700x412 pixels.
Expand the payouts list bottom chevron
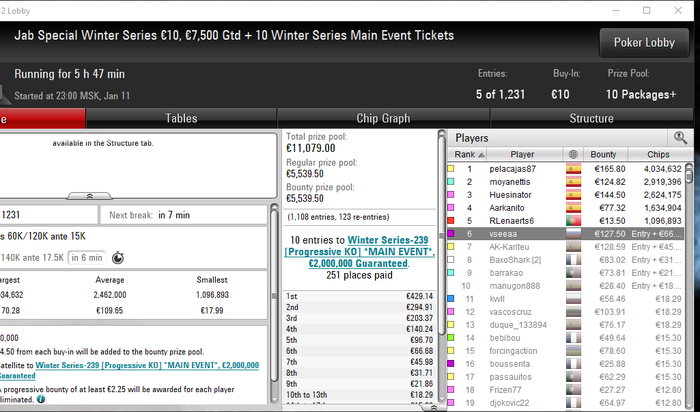433,408
